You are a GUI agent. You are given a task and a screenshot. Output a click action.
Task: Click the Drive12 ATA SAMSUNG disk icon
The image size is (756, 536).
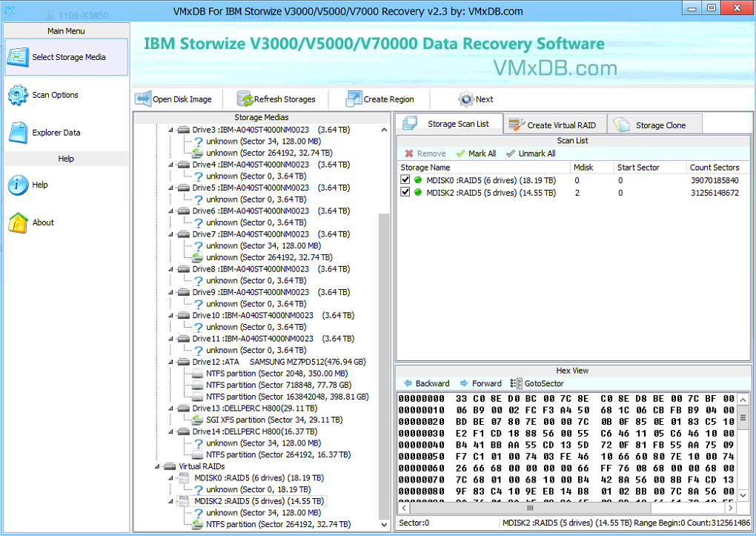coord(183,362)
